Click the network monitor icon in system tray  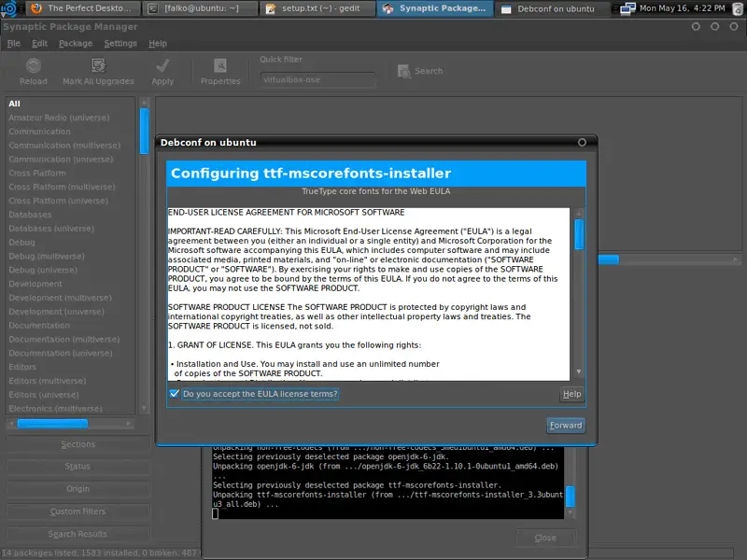tap(627, 8)
